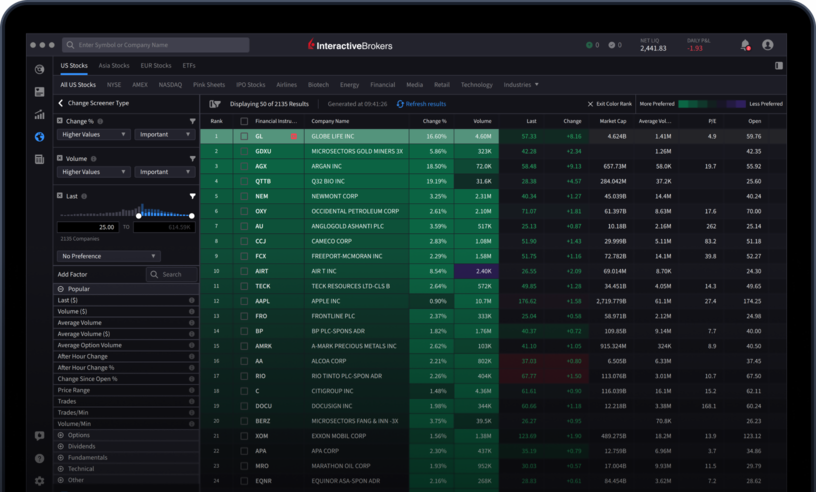Screen dimensions: 816x492
Task: Switch to the Asia Stocks tab
Action: pyautogui.click(x=113, y=66)
